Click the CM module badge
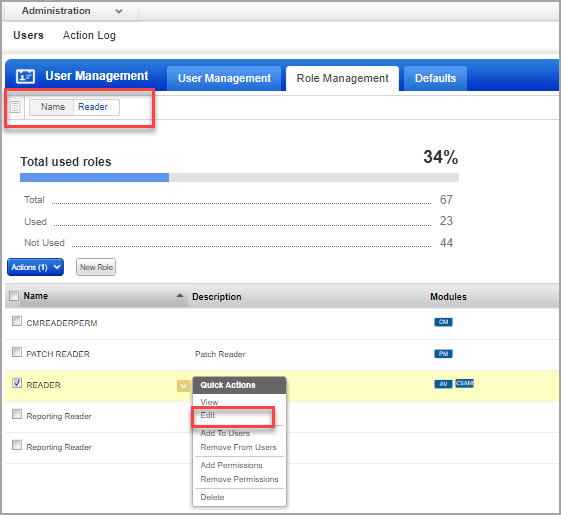The height and width of the screenshot is (515, 561). pos(443,322)
